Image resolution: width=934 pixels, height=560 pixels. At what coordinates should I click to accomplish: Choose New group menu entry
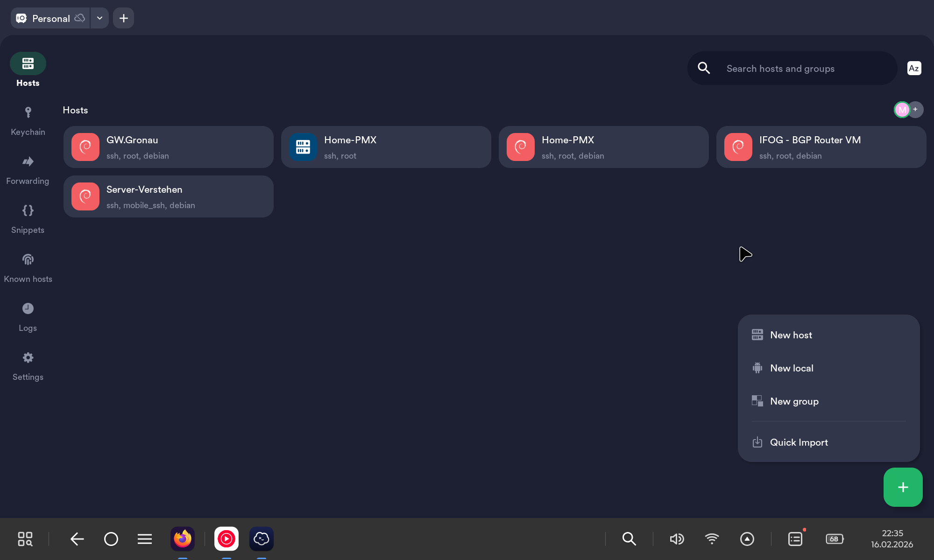pyautogui.click(x=794, y=401)
